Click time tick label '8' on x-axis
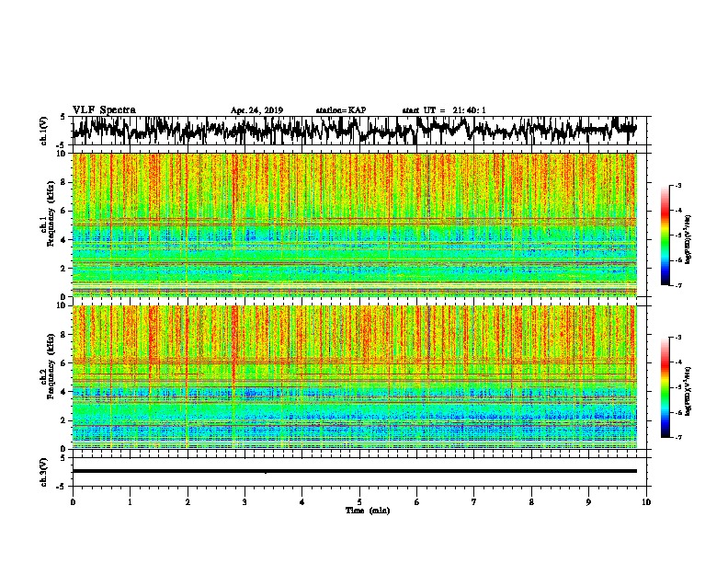 click(531, 502)
